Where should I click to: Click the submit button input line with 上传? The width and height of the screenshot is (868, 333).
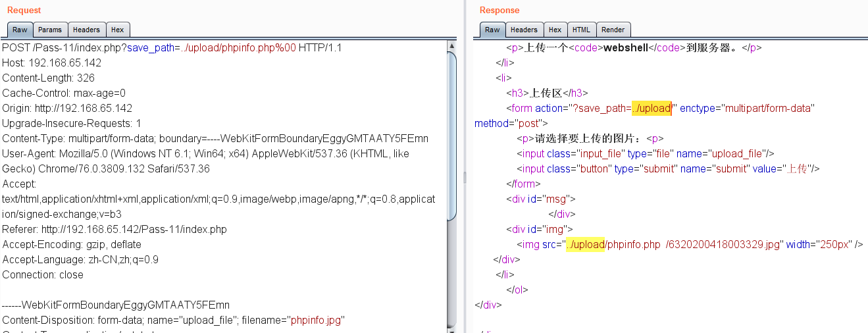point(668,169)
